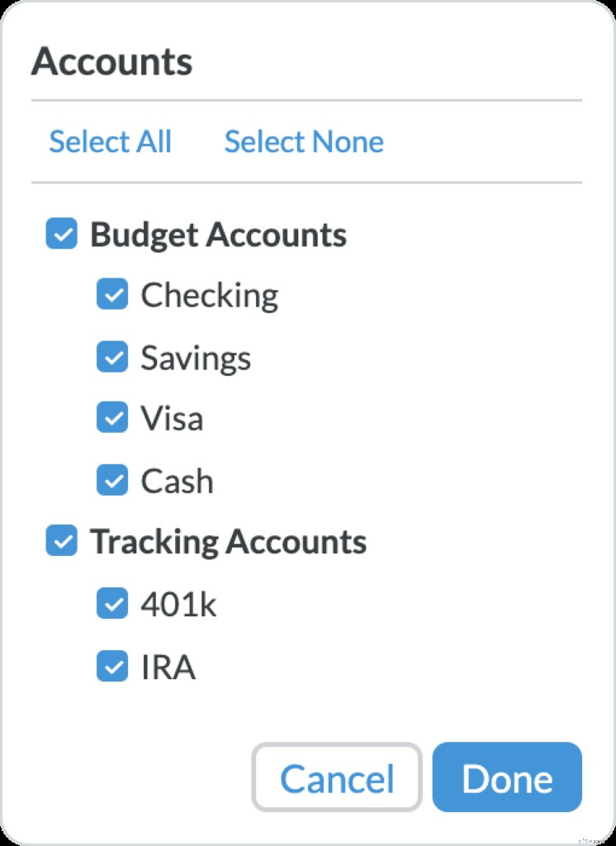Toggle the Tracking Accounts group checkbox
This screenshot has height=846, width=616.
(x=61, y=542)
